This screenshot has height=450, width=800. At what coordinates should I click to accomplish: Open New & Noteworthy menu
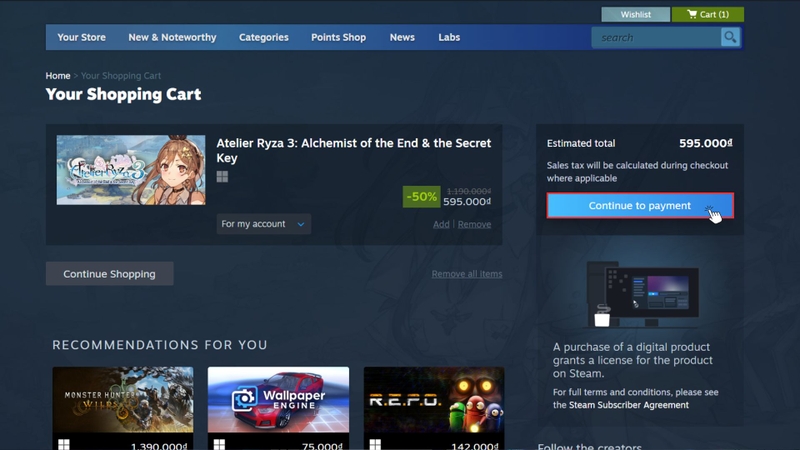tap(172, 37)
